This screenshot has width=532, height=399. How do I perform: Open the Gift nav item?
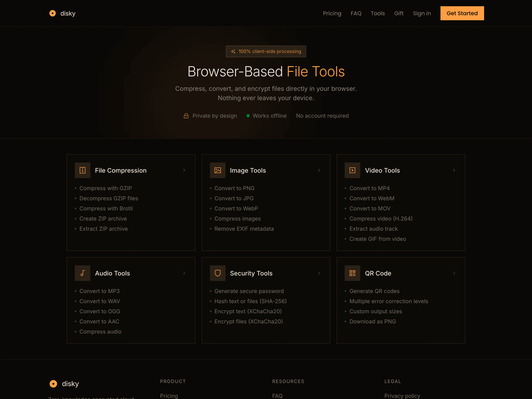399,13
